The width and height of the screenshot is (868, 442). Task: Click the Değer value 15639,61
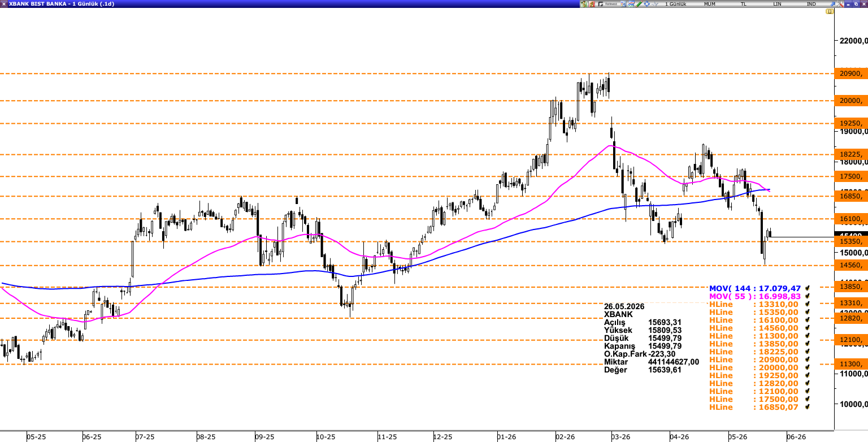tap(665, 370)
